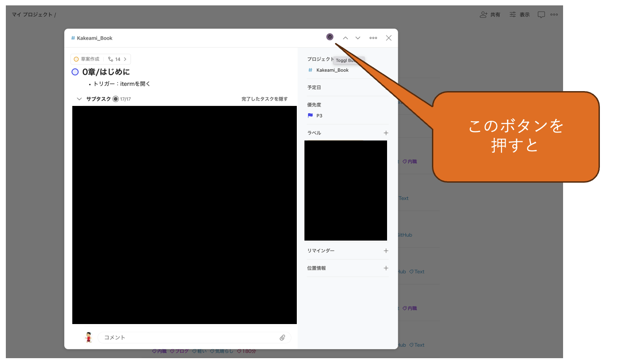The width and height of the screenshot is (621, 364).
Task: Open the task's three-dot options icon
Action: (x=373, y=38)
